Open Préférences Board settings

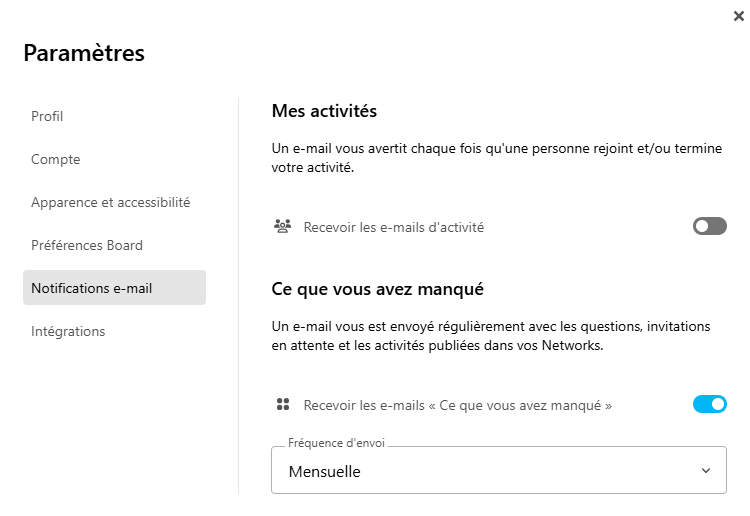(x=87, y=245)
